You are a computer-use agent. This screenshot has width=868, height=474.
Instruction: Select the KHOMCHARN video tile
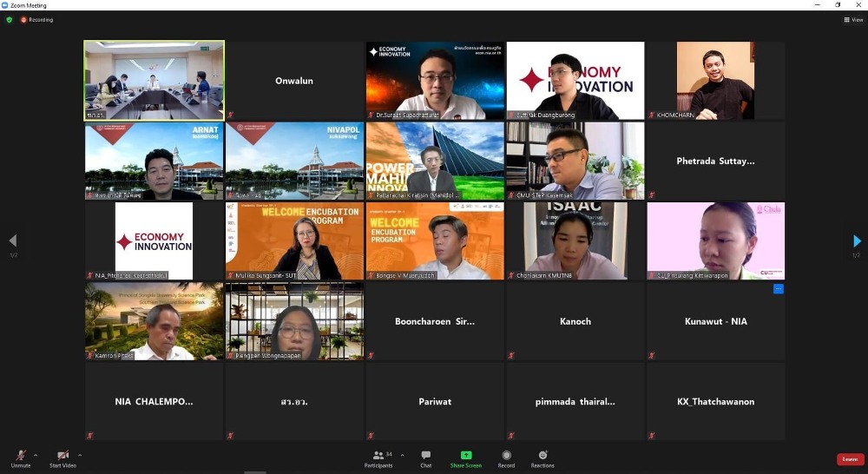coord(715,80)
